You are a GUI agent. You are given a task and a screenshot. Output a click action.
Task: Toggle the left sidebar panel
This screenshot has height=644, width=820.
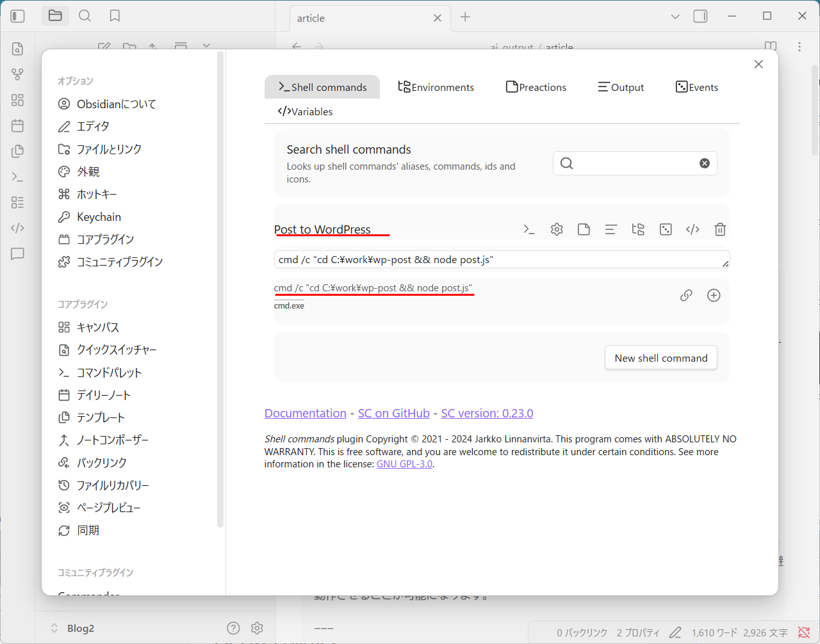(18, 16)
